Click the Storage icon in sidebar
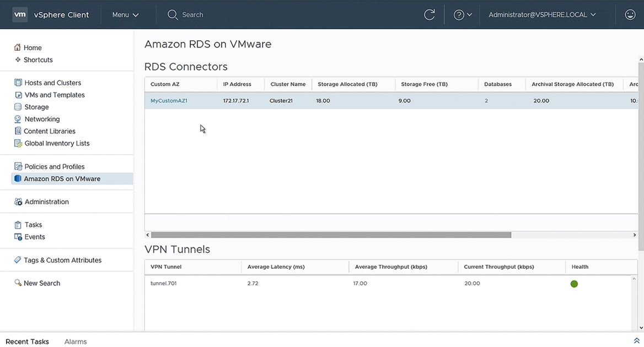The width and height of the screenshot is (644, 347). [18, 107]
